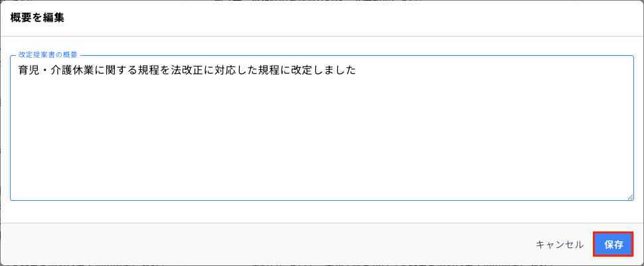
Task: Click the 概要を編集 dialog title
Action: 37,18
